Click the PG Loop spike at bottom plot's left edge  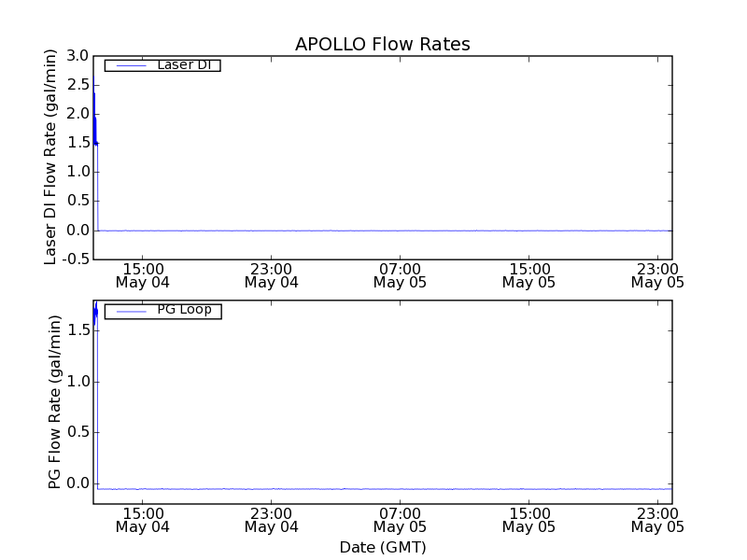[95, 313]
